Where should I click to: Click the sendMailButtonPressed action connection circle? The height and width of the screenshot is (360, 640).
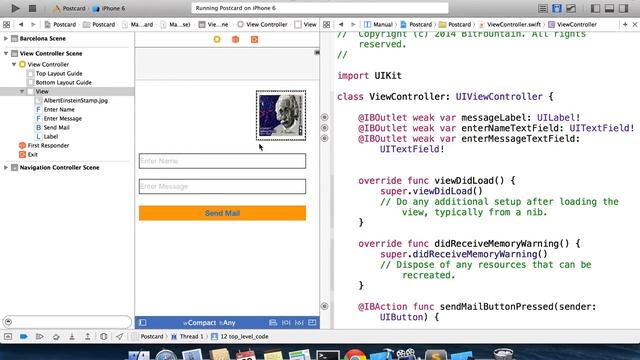324,306
